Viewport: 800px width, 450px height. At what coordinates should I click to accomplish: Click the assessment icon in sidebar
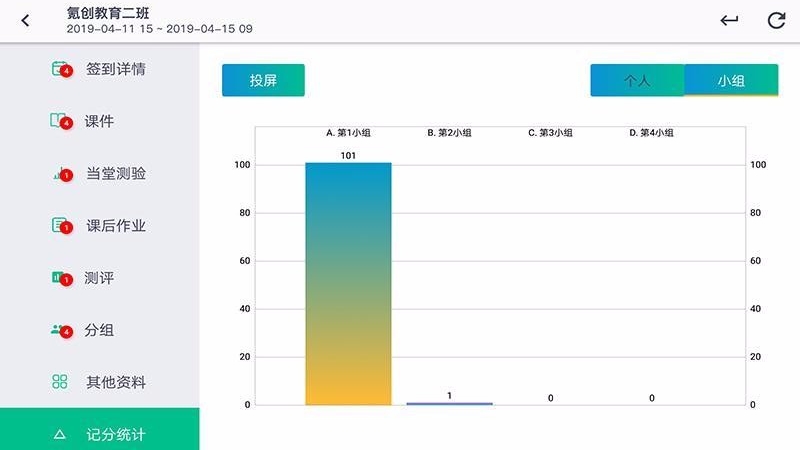coord(59,277)
